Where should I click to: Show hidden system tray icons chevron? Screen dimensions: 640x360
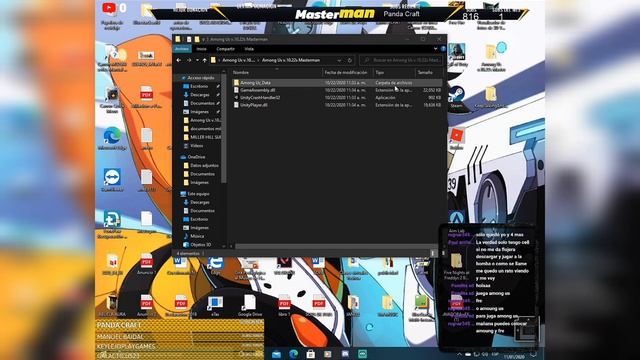(x=460, y=354)
